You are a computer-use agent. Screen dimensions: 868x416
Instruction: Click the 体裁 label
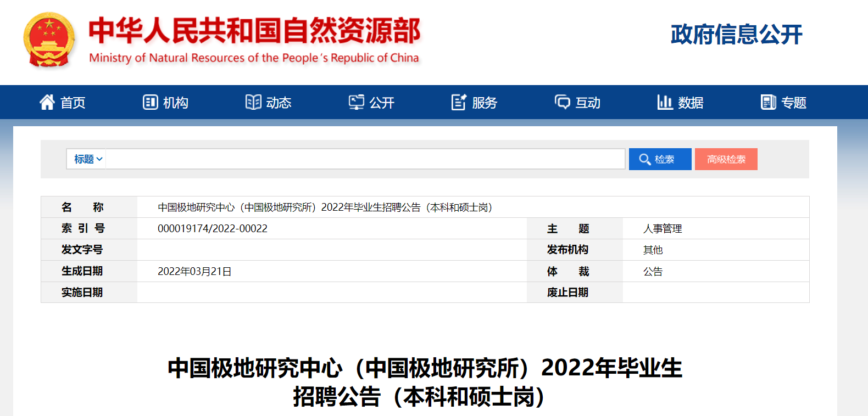[568, 271]
